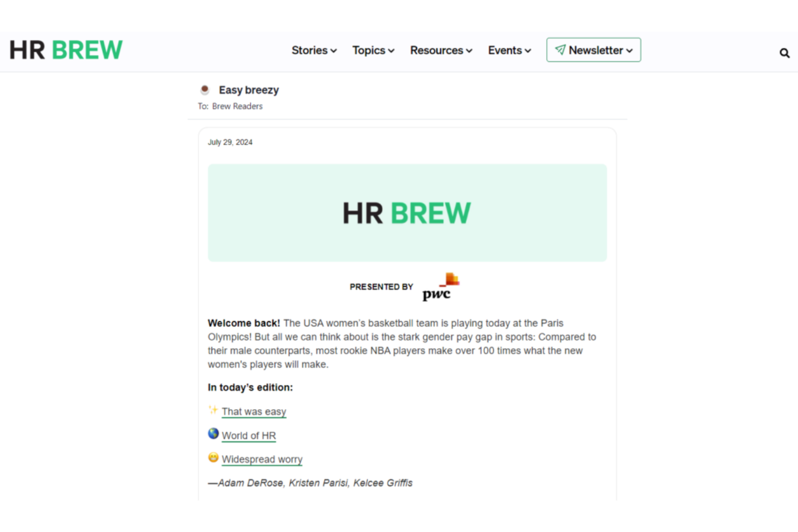Click the paper plane icon on the Newsletter button
Viewport: 798px width, 532px height.
point(560,50)
